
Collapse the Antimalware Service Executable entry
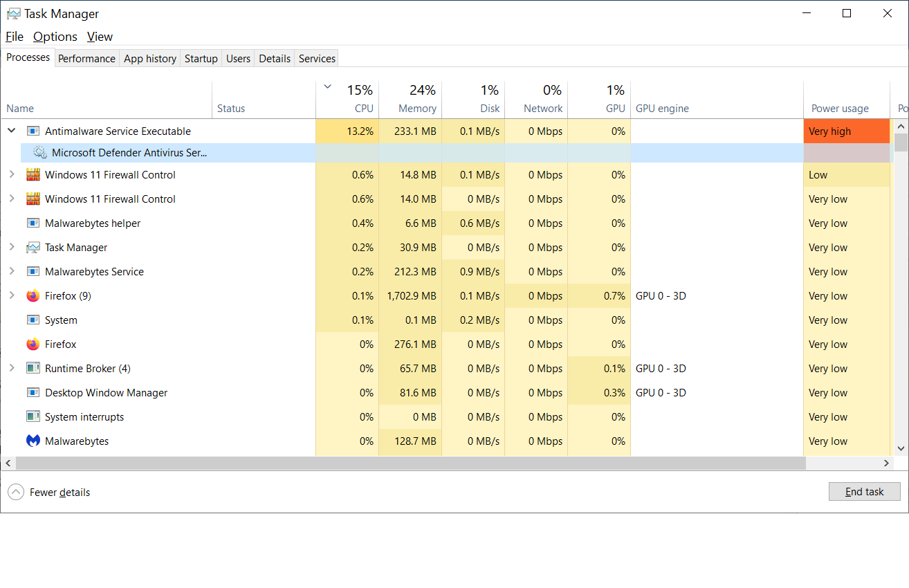[11, 129]
